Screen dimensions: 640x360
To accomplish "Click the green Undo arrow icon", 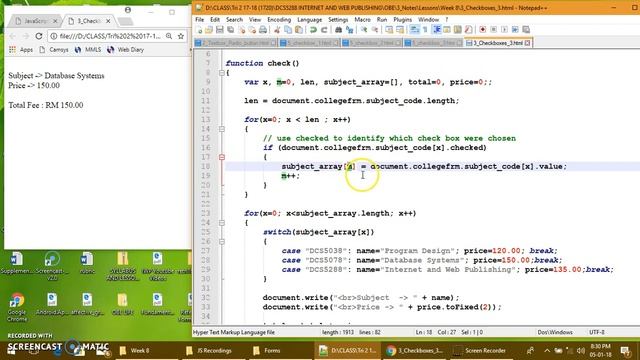I will [x=313, y=29].
